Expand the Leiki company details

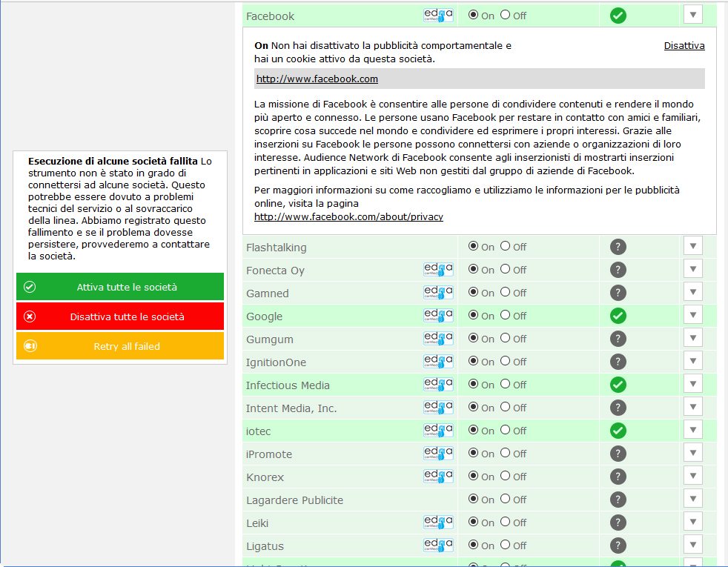tap(692, 523)
